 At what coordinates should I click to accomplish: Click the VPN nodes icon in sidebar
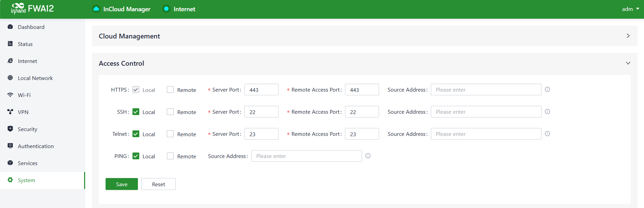pyautogui.click(x=10, y=112)
